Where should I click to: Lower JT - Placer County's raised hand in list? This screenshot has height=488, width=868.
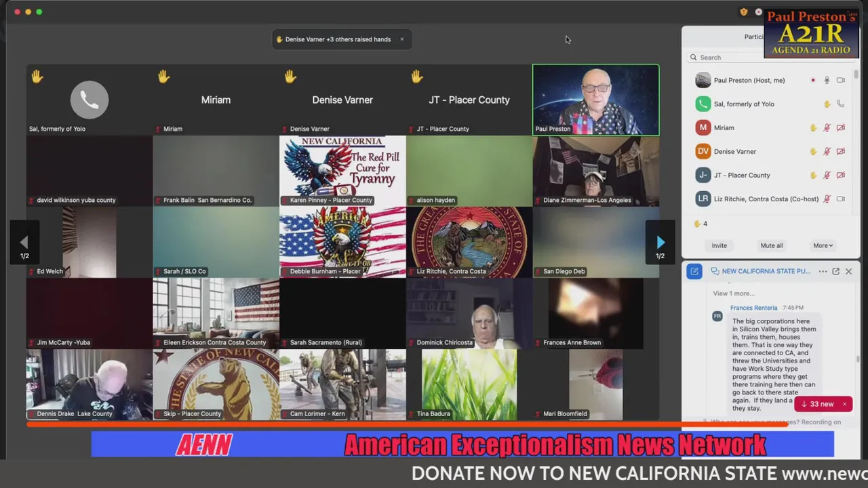pyautogui.click(x=813, y=175)
